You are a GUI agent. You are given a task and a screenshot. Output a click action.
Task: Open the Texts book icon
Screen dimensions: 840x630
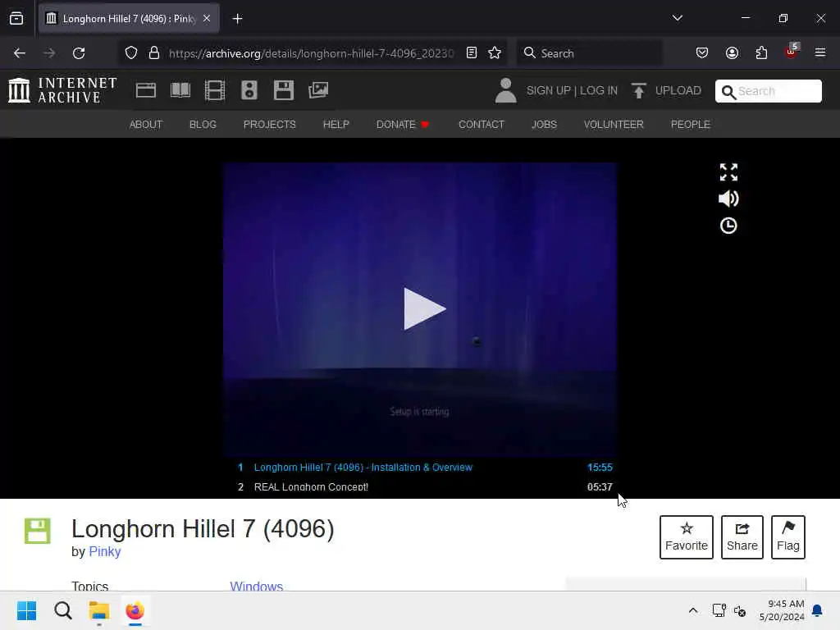tap(180, 90)
